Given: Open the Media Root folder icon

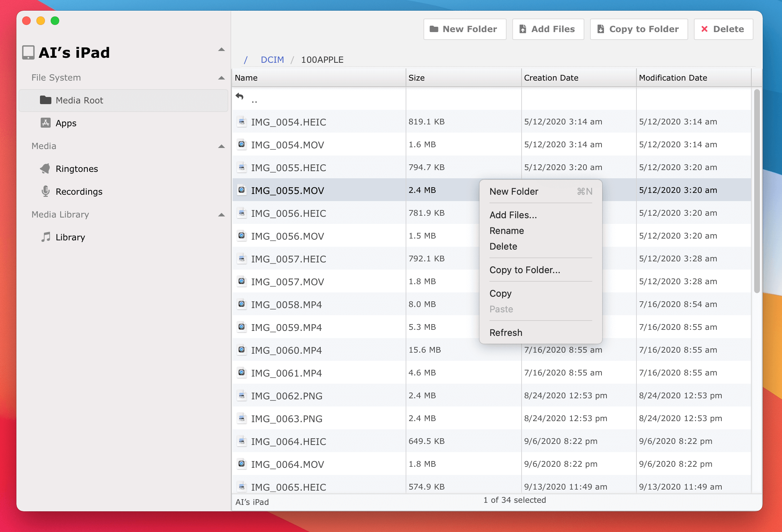Looking at the screenshot, I should (x=45, y=100).
